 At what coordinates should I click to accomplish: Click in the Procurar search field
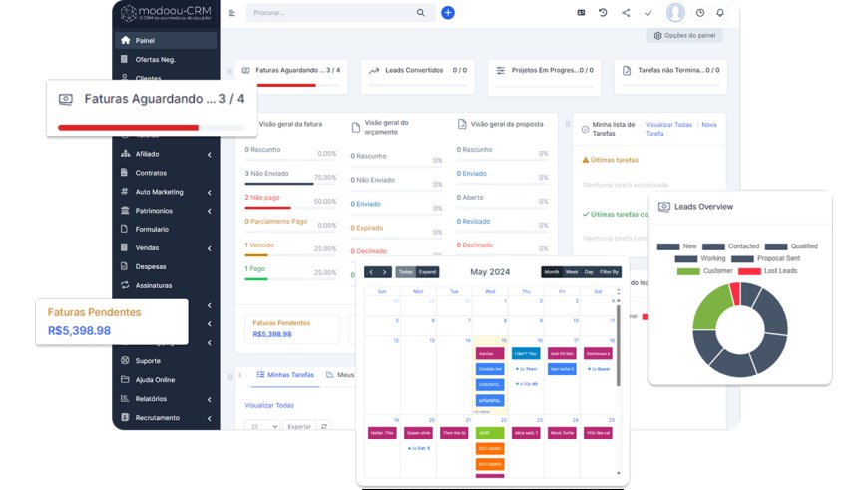coord(332,13)
